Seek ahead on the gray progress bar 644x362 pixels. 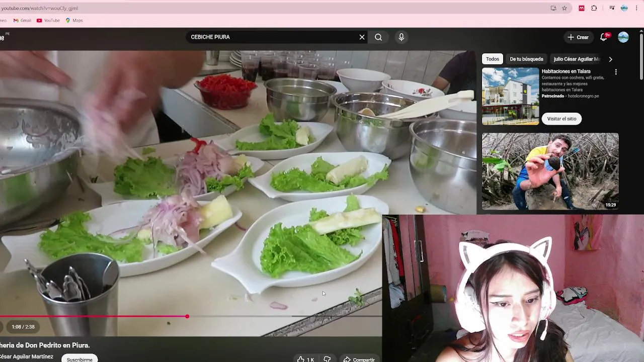[x=284, y=316]
